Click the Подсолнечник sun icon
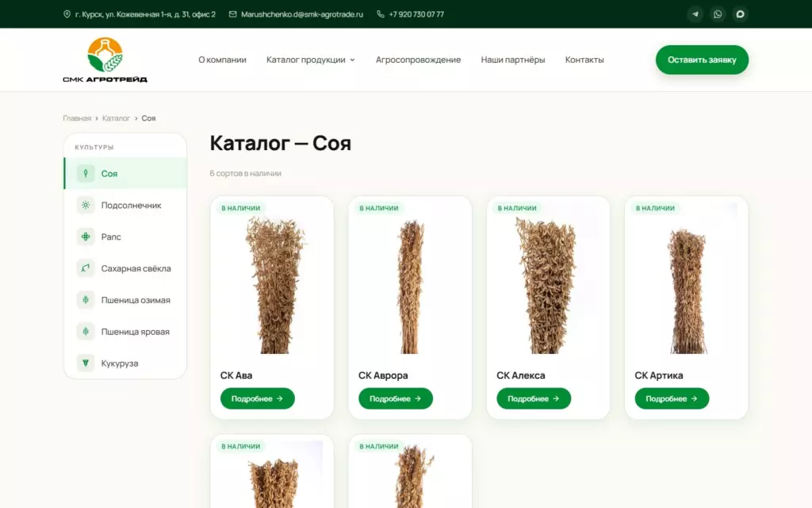This screenshot has width=812, height=508. (x=86, y=205)
